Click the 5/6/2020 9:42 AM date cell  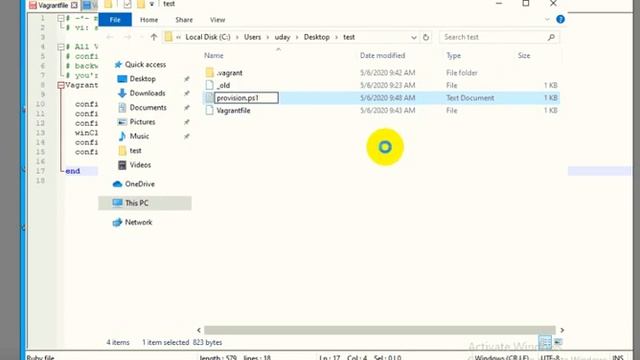tap(387, 73)
